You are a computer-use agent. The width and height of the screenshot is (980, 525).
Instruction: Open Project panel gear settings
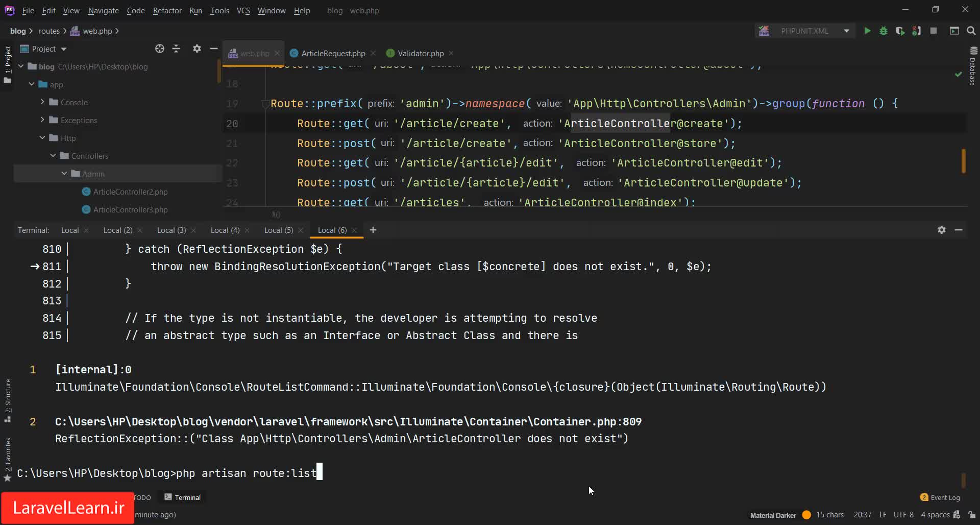point(197,49)
